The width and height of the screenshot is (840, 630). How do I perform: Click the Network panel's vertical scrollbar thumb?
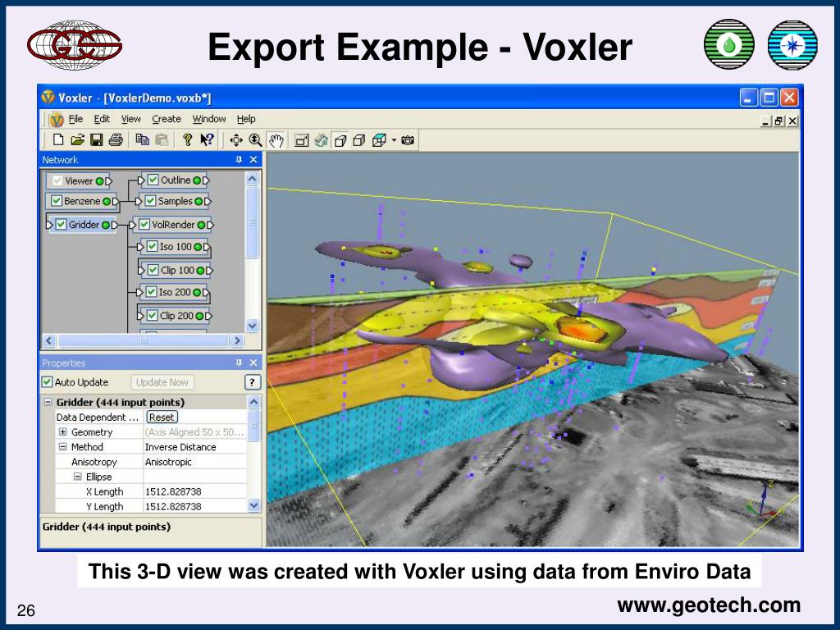(253, 222)
